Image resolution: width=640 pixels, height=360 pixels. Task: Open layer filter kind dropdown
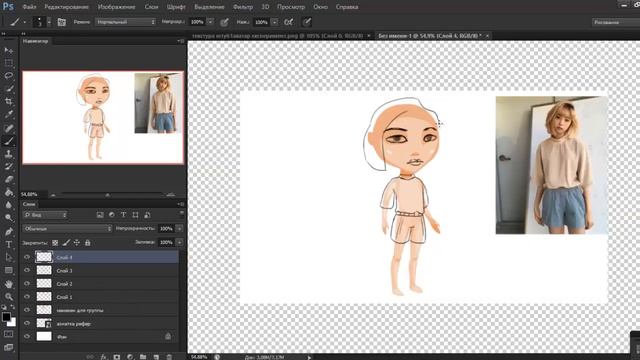tap(45, 215)
